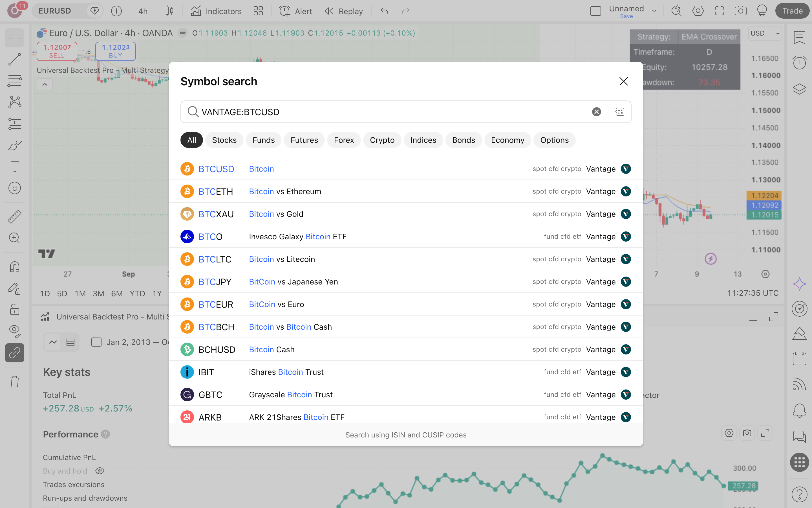Toggle magnet mode for drawings
The height and width of the screenshot is (508, 812).
pos(14,267)
